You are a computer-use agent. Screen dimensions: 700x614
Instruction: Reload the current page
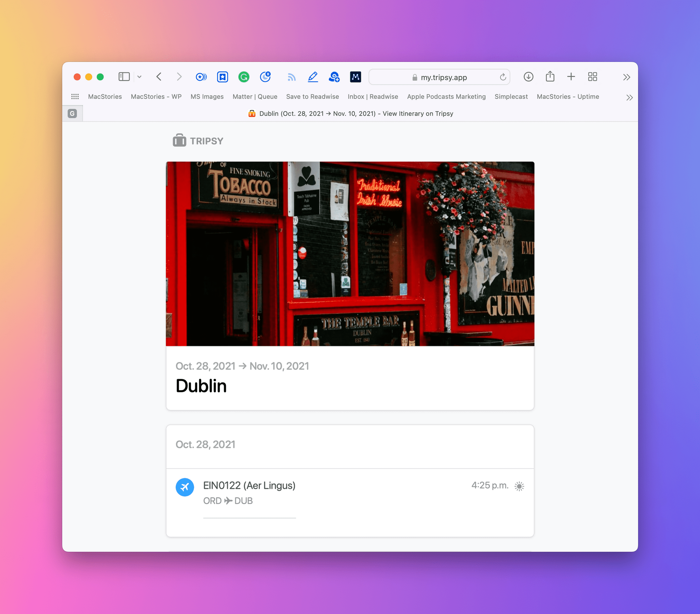tap(503, 77)
